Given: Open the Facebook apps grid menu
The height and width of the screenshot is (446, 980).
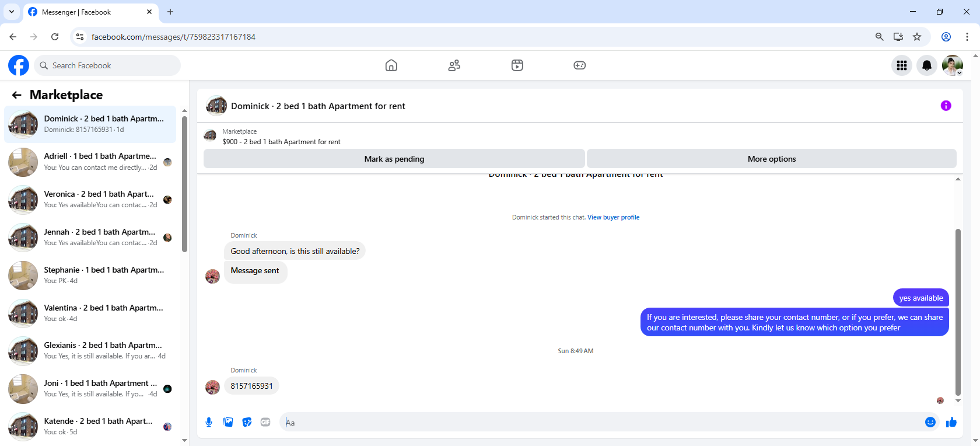Looking at the screenshot, I should (x=902, y=65).
